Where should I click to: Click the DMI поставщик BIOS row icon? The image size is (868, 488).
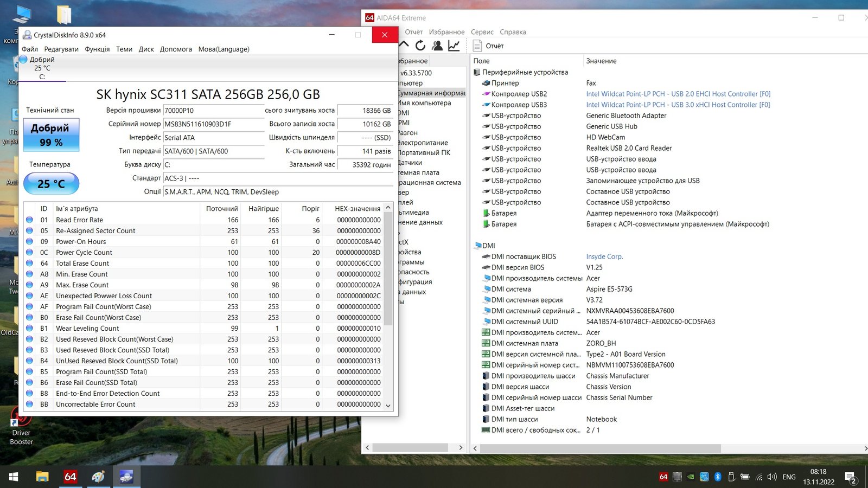tap(486, 256)
